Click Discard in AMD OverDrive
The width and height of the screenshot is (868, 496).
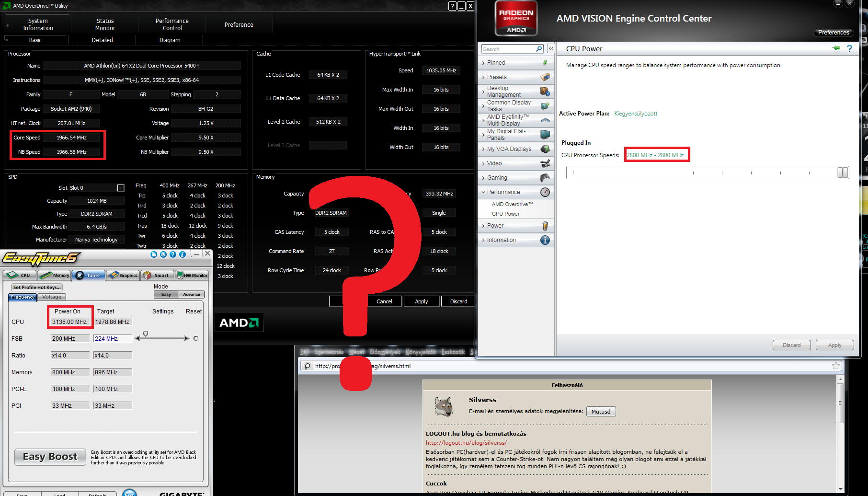coord(458,301)
